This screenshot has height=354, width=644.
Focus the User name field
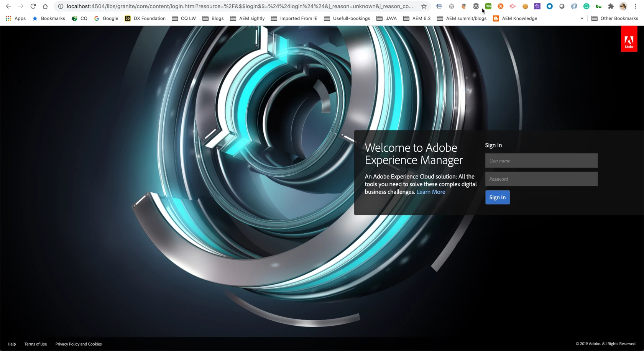(x=541, y=161)
